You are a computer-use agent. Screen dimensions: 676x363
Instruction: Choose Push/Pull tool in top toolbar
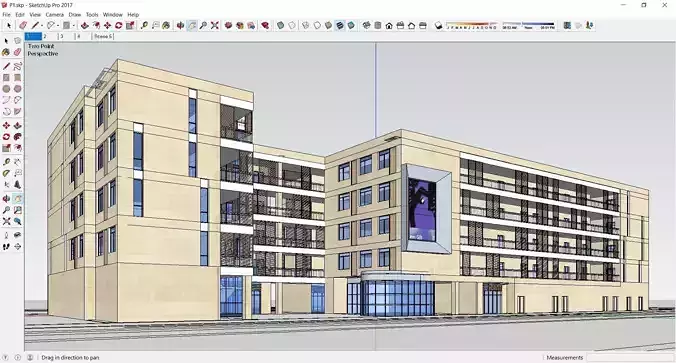pos(84,25)
